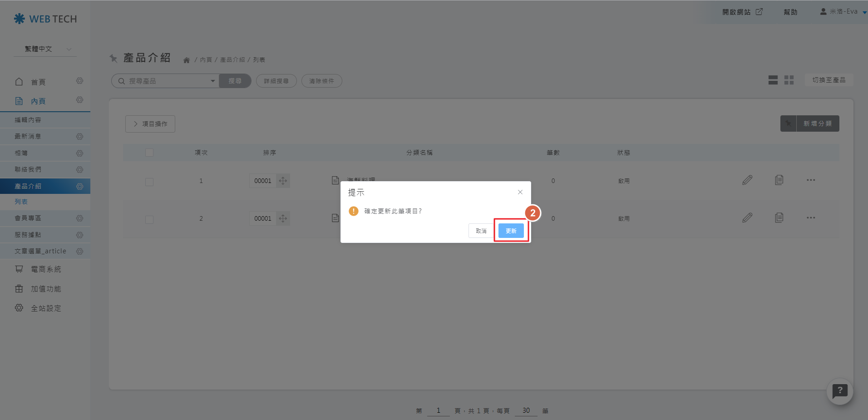Switch to list view layout icon
Viewport: 868px width, 420px height.
[x=773, y=80]
